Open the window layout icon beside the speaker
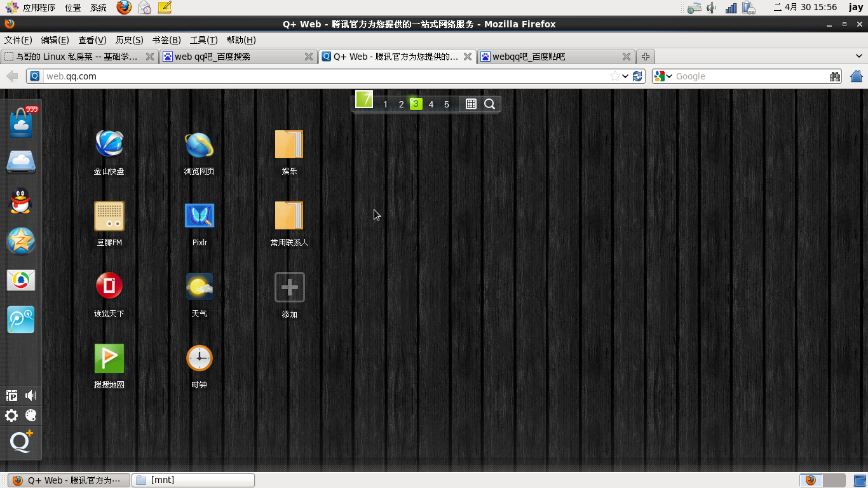This screenshot has height=488, width=868. [x=11, y=396]
